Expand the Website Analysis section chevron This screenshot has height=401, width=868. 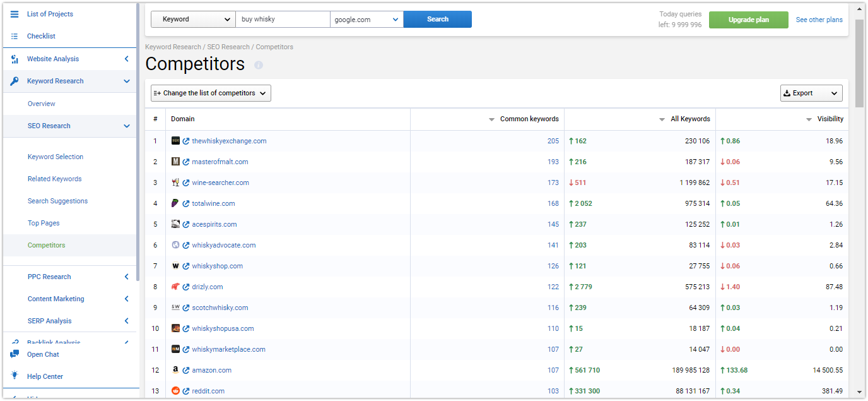[x=126, y=59]
